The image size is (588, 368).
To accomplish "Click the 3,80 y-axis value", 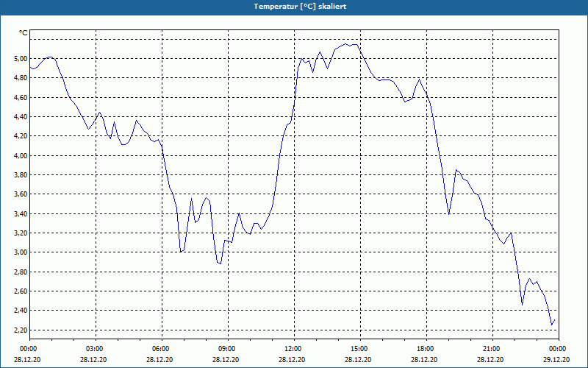I will tap(21, 175).
